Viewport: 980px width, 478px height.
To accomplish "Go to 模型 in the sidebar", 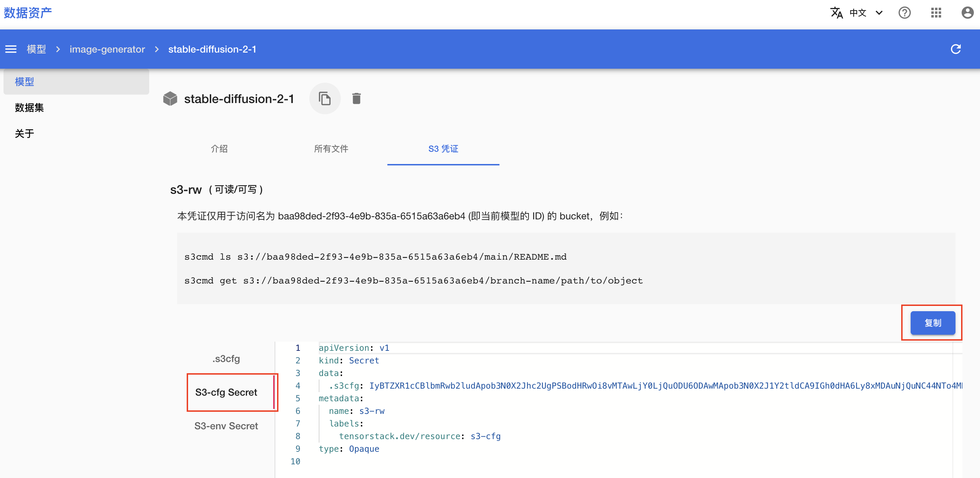I will pos(76,81).
